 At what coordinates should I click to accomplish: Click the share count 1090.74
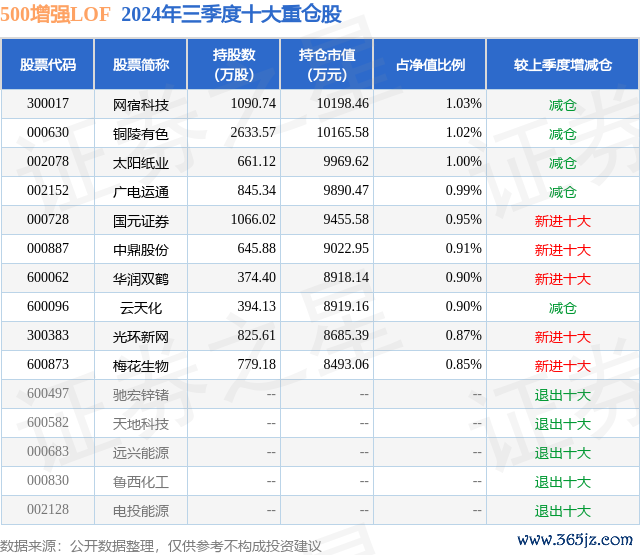click(253, 104)
